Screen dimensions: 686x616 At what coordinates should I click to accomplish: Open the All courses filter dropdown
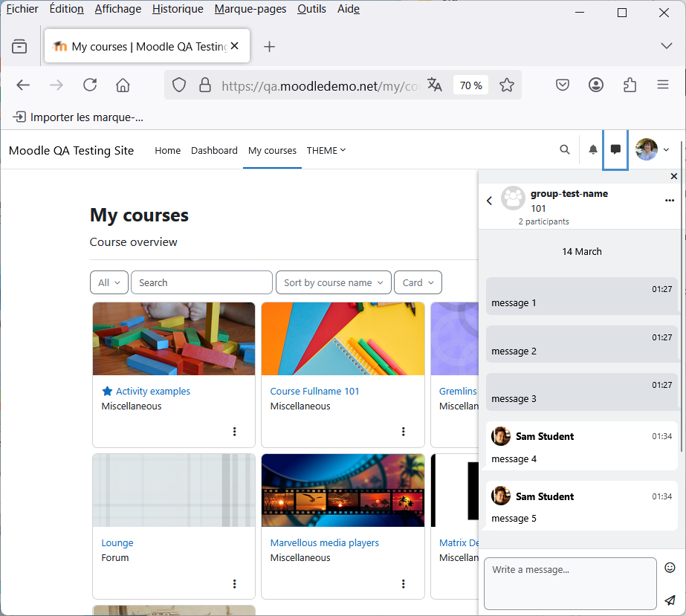pyautogui.click(x=109, y=282)
